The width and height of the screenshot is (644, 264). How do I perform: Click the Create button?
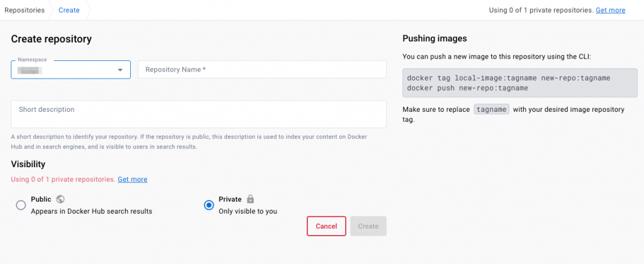(x=368, y=226)
